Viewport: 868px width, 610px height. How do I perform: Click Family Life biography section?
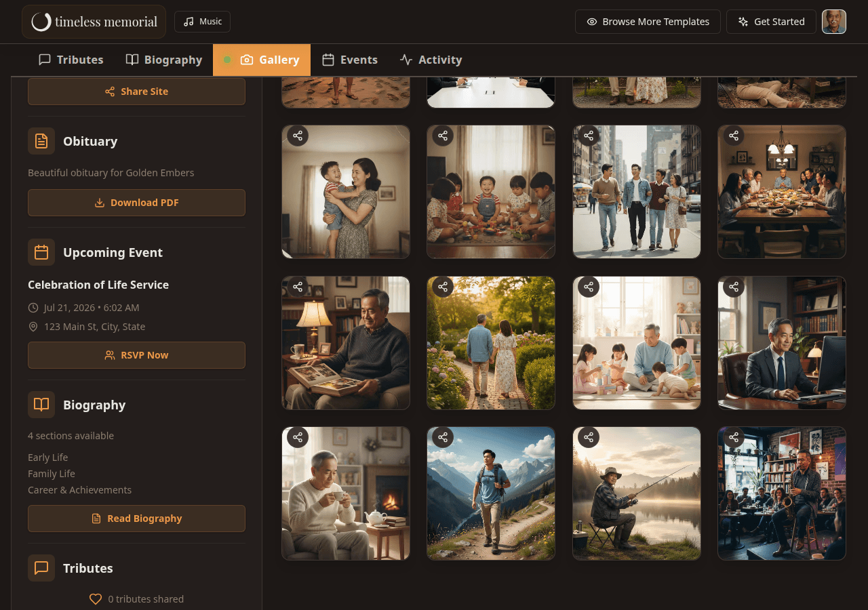(x=52, y=474)
